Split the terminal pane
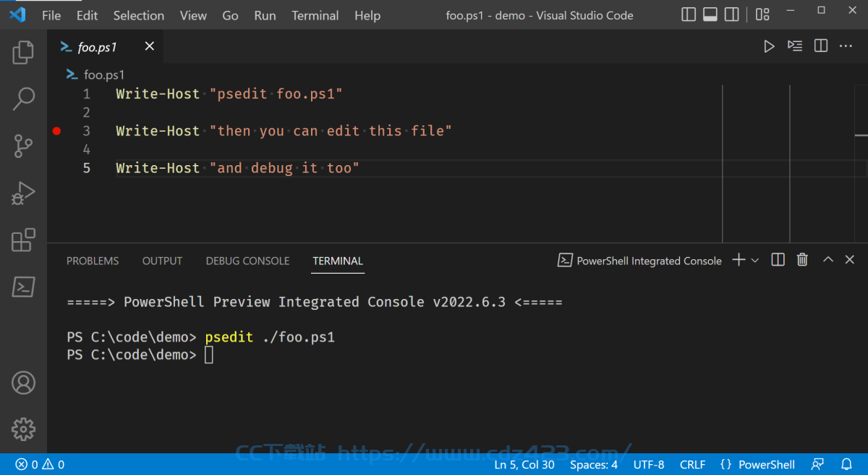Image resolution: width=868 pixels, height=475 pixels. pos(778,260)
